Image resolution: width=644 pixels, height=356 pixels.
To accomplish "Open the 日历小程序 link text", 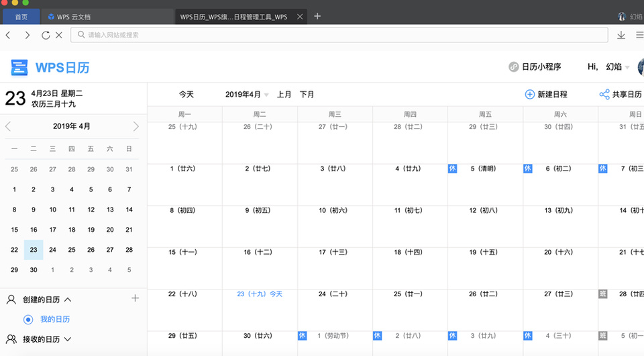I will [x=541, y=66].
